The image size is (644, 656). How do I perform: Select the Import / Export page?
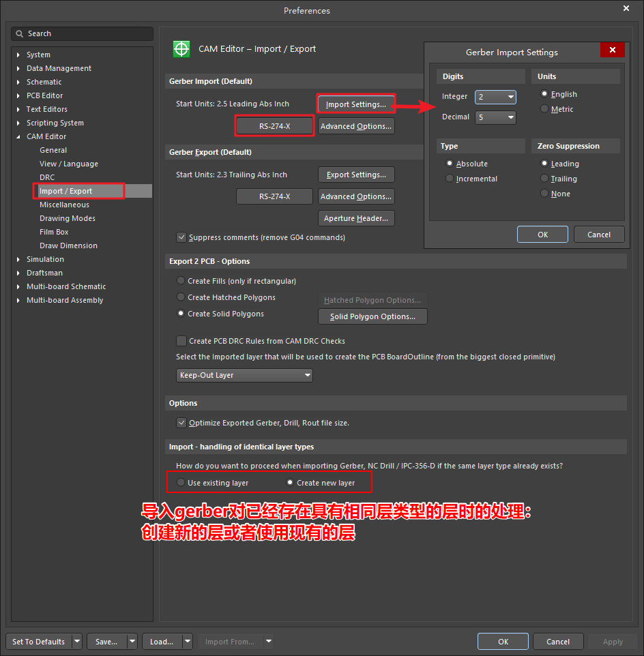65,191
